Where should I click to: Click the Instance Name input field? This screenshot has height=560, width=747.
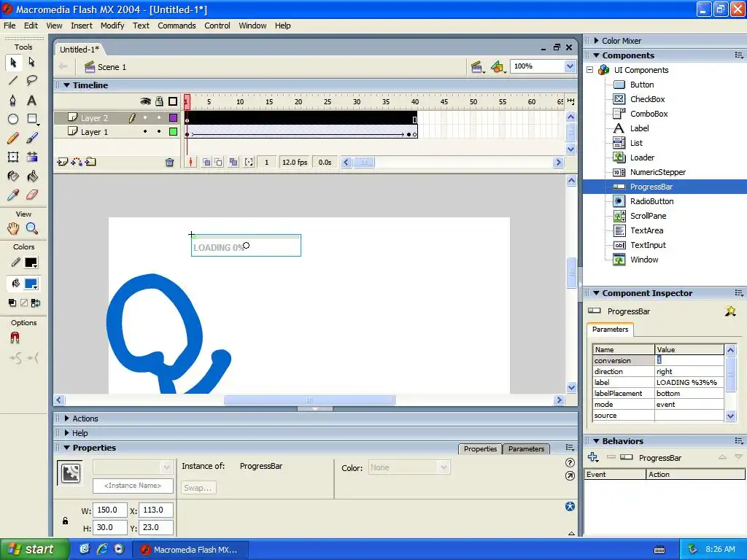point(133,486)
